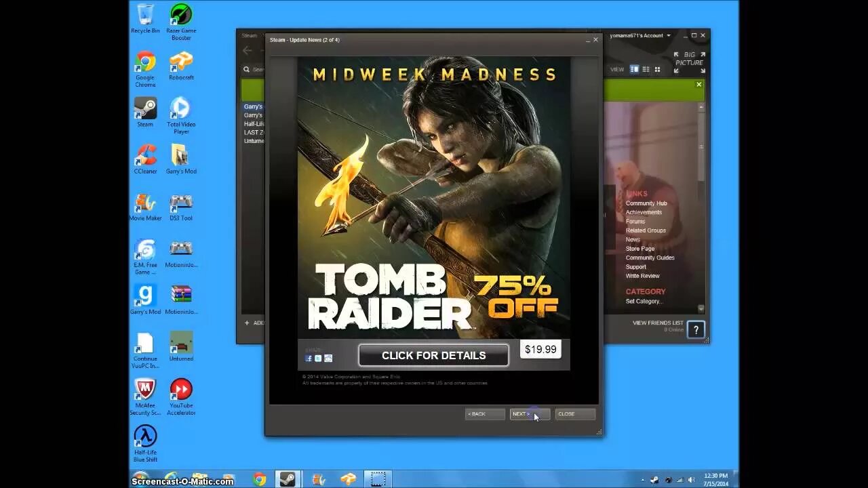Open Community Hub link in Steam

646,203
